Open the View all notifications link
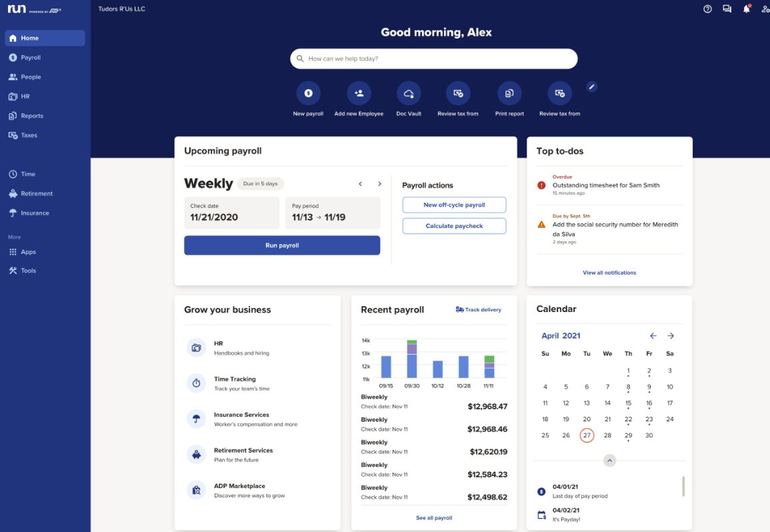The image size is (770, 532). 609,273
